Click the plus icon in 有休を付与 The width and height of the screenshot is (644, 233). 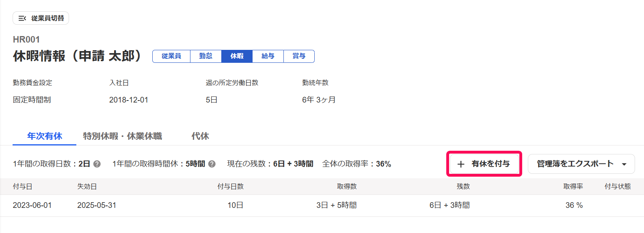pyautogui.click(x=461, y=164)
